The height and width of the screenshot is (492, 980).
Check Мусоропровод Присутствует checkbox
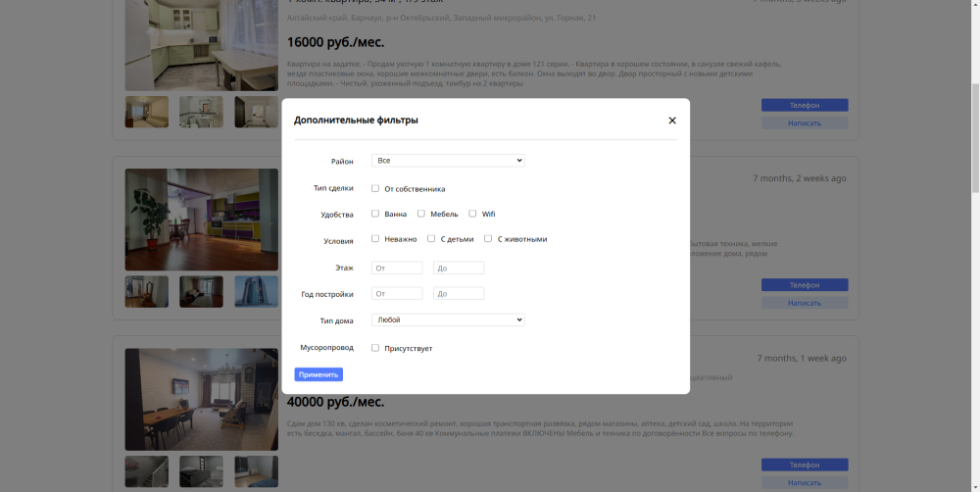pos(375,348)
